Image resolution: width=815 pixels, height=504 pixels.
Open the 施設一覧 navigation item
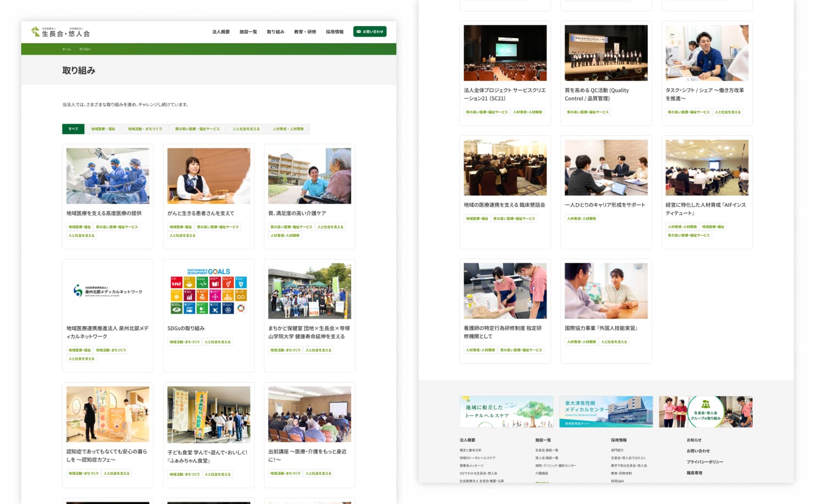click(248, 32)
